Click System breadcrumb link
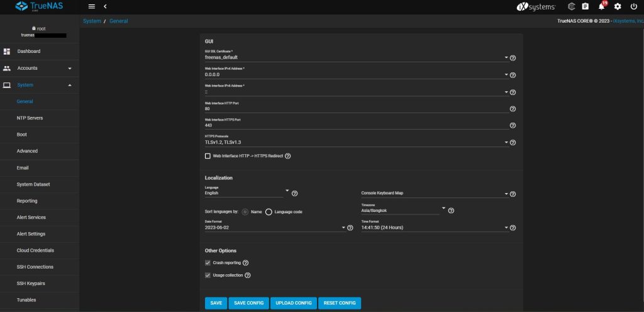644x312 pixels. tap(92, 21)
